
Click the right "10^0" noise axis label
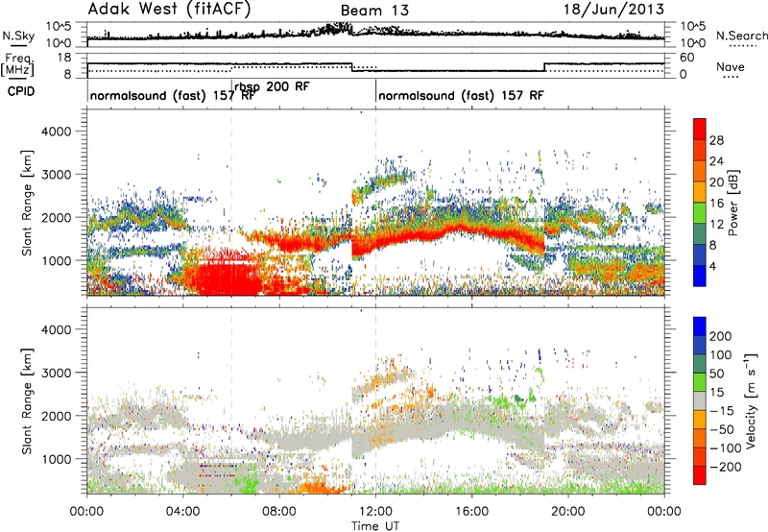[x=693, y=43]
